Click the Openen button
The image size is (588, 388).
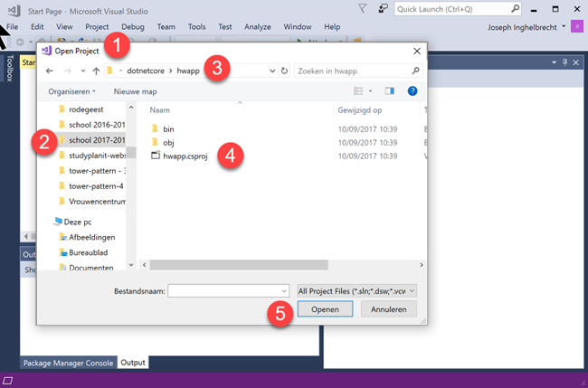(325, 309)
